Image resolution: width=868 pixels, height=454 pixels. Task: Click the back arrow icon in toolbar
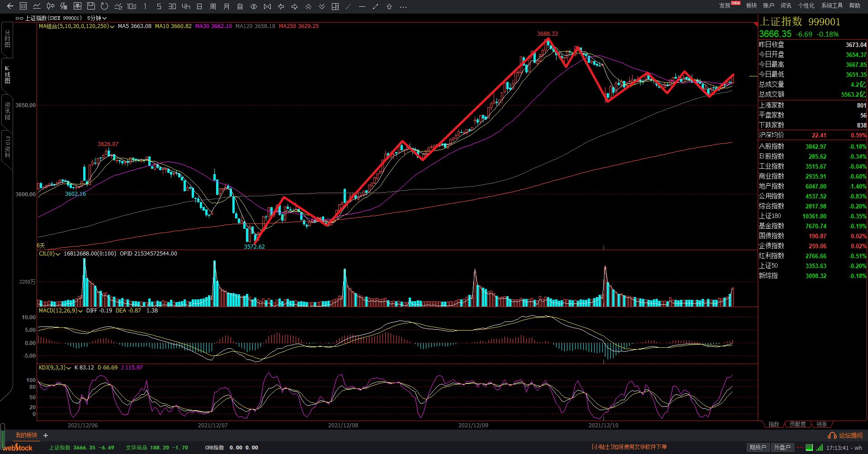10,6
